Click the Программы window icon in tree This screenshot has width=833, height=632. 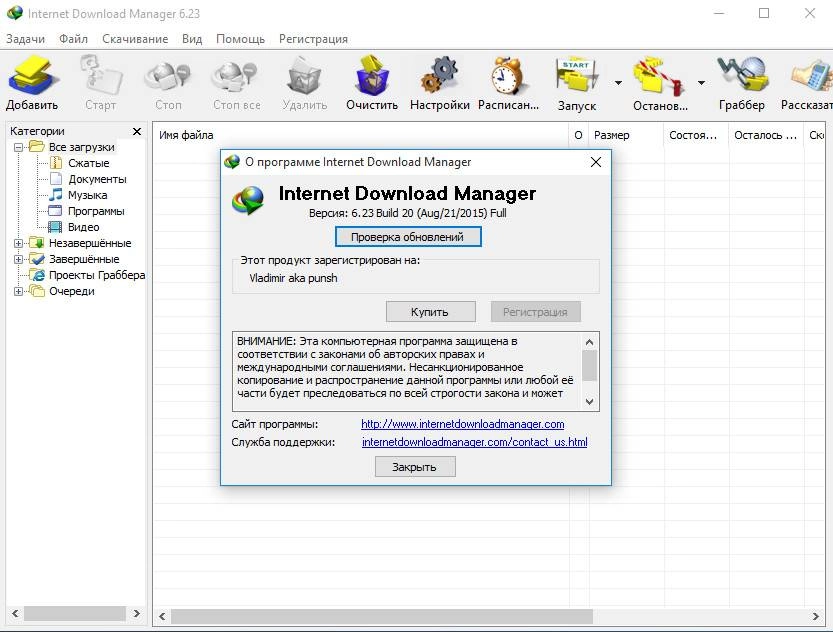click(55, 211)
